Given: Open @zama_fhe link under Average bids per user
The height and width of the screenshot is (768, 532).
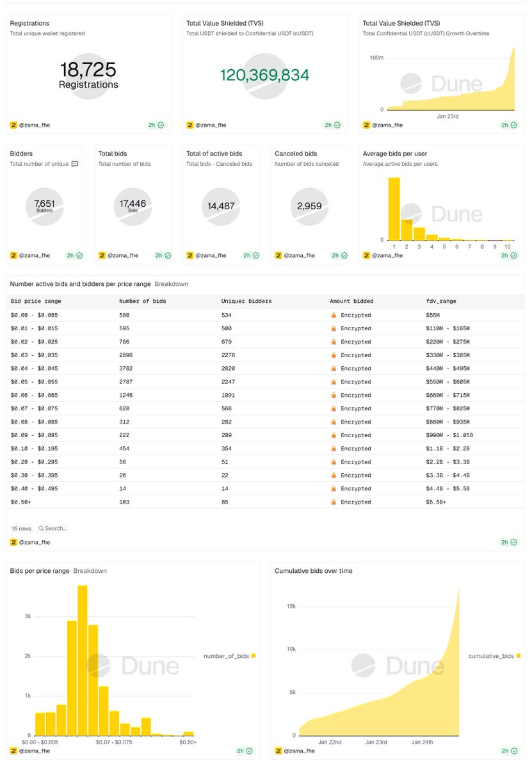Looking at the screenshot, I should pos(387,255).
